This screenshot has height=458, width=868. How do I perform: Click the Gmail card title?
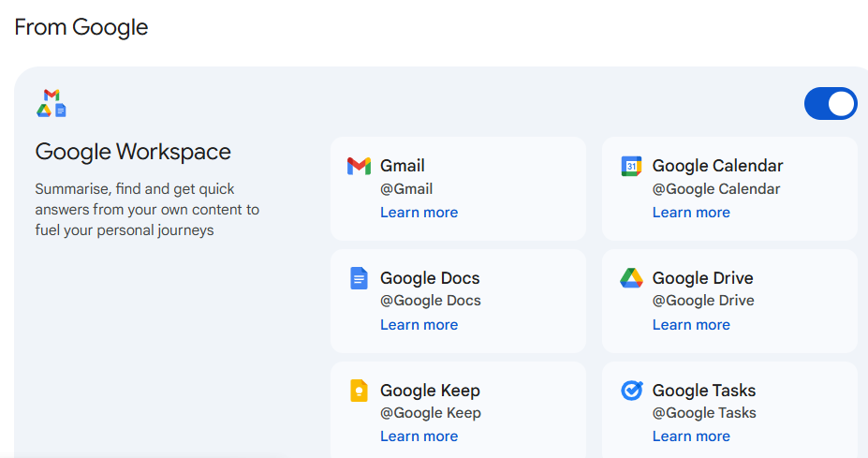pos(403,166)
